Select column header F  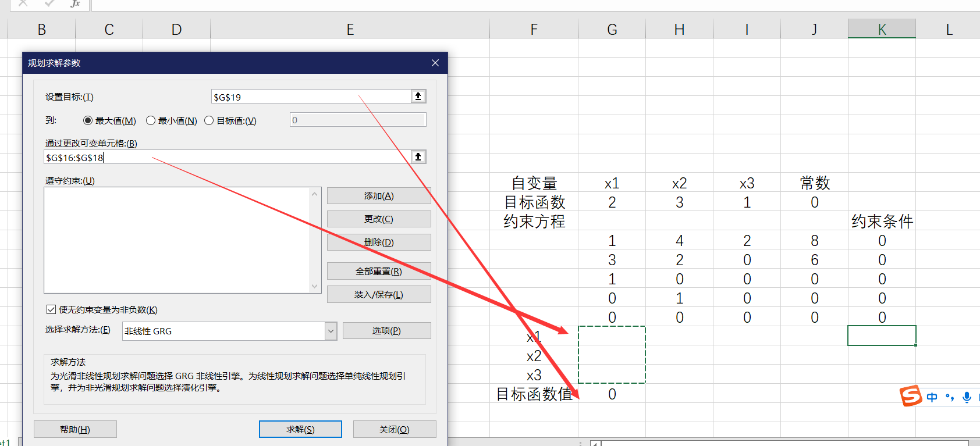point(534,29)
